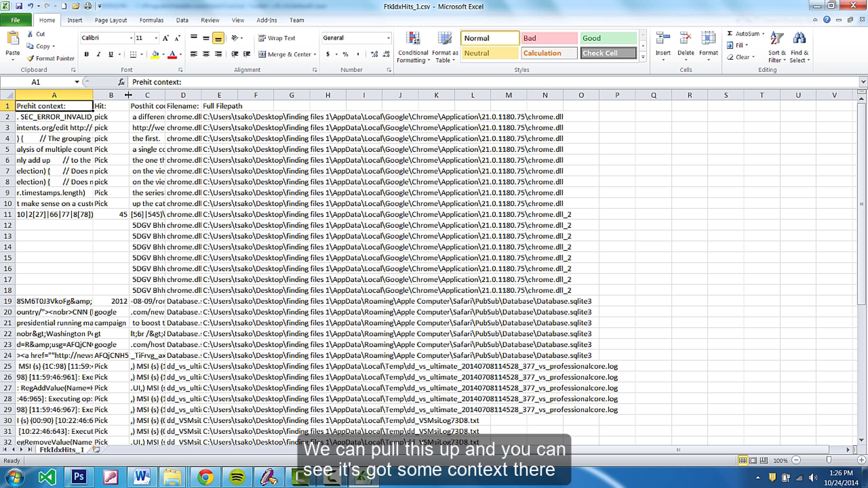Toggle Bold formatting button
Viewport: 868px width, 488px height.
click(86, 54)
